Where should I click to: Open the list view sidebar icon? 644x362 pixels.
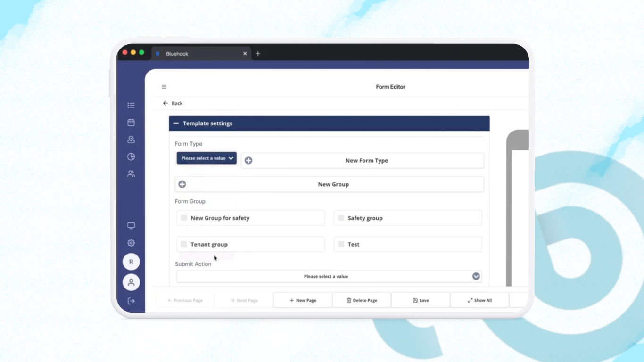[x=131, y=105]
